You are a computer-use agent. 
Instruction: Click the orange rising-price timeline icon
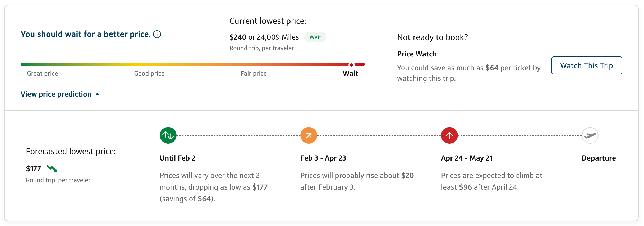tap(308, 135)
